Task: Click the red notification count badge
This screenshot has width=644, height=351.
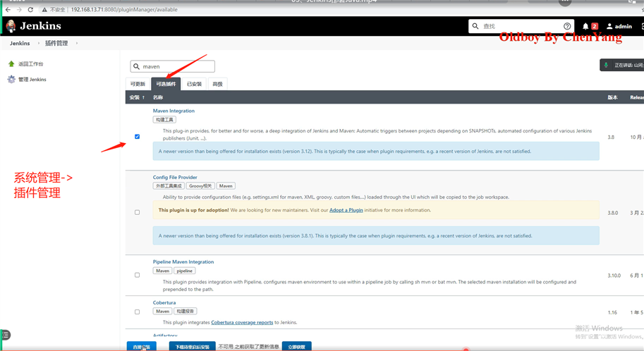Action: pyautogui.click(x=595, y=26)
